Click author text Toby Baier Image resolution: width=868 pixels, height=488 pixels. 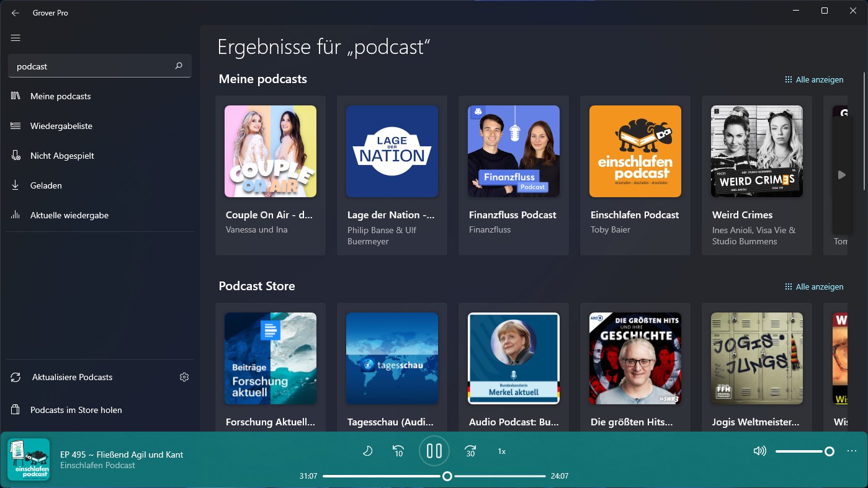pyautogui.click(x=611, y=229)
